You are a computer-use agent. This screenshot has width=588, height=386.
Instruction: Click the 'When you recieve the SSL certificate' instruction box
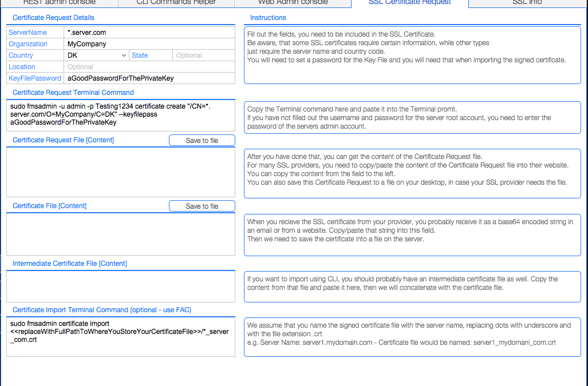coord(412,235)
